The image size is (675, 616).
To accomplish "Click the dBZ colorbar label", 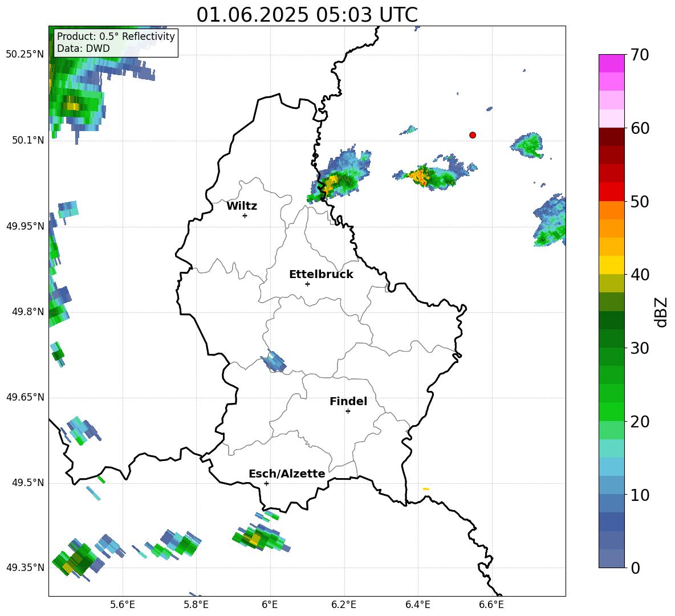I will point(661,312).
